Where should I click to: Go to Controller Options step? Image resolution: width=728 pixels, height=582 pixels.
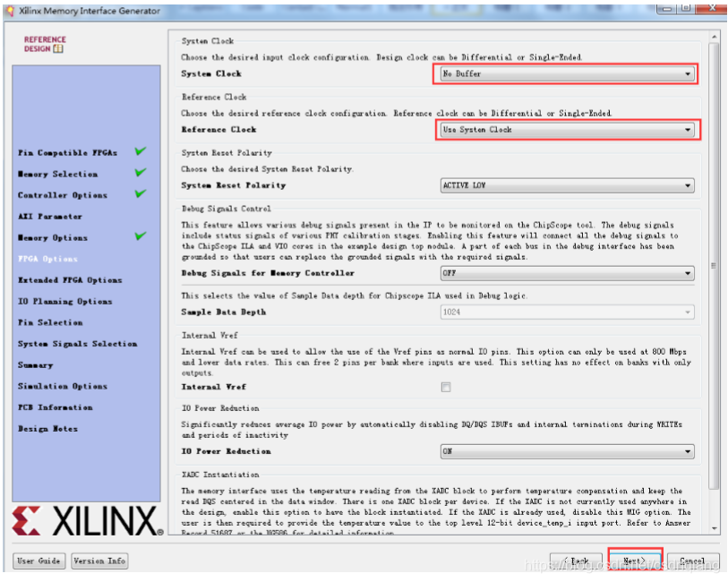[x=62, y=195]
